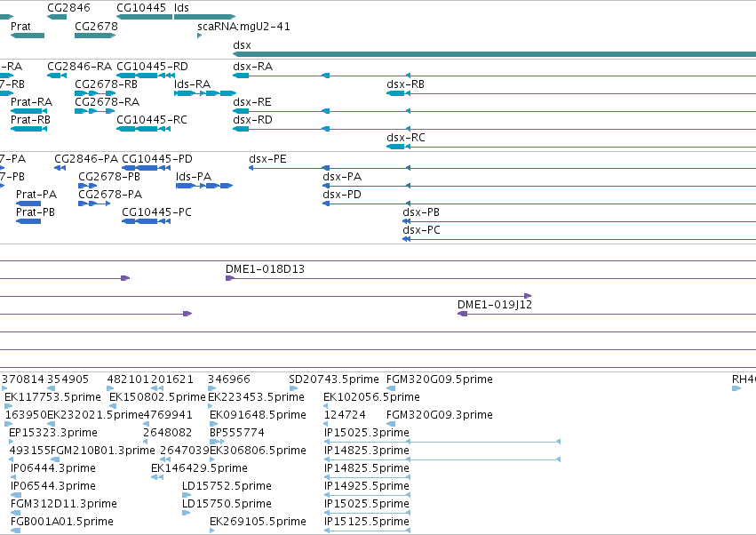Click the CG2846 gene label

tap(68, 8)
